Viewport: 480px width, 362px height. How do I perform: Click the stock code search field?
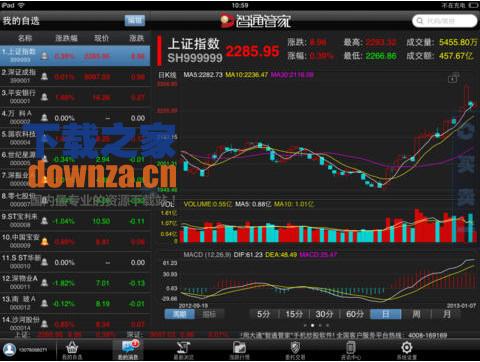pyautogui.click(x=445, y=21)
